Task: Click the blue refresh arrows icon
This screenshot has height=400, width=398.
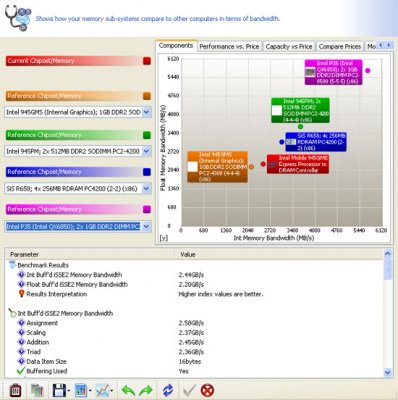Action: [168, 390]
